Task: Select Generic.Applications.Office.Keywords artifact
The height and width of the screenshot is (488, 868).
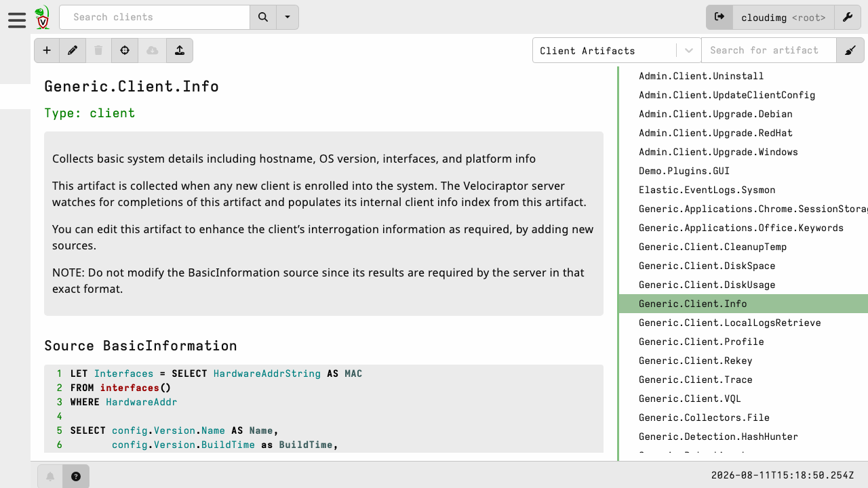Action: [x=743, y=228]
